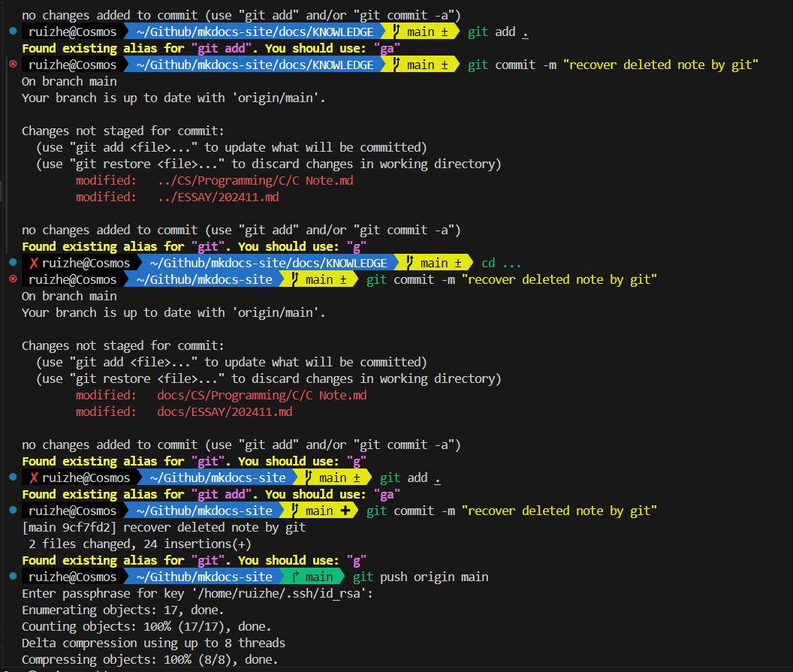Open the docs/ESSAY/202411.md file path

pyautogui.click(x=225, y=411)
